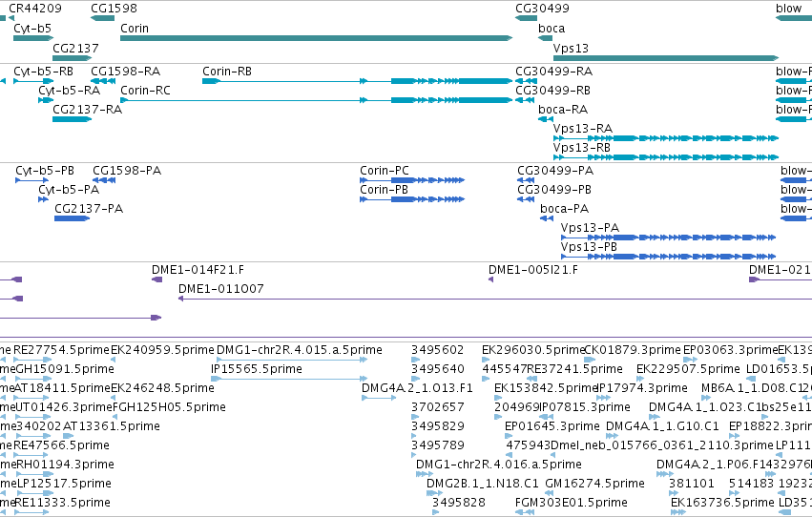This screenshot has height=517, width=812.
Task: Click the IP15565.5prime EST
Action: (289, 379)
